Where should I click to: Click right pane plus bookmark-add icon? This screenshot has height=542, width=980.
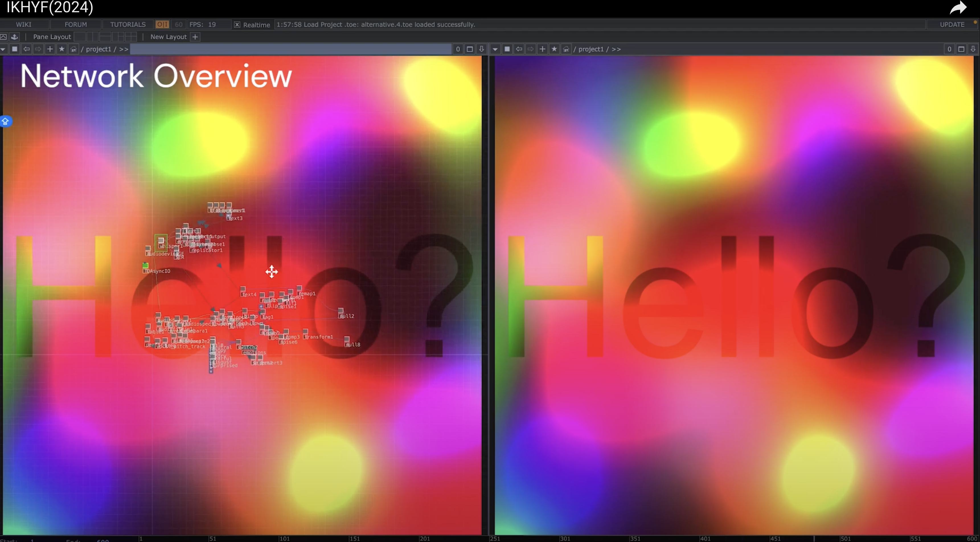tap(542, 49)
